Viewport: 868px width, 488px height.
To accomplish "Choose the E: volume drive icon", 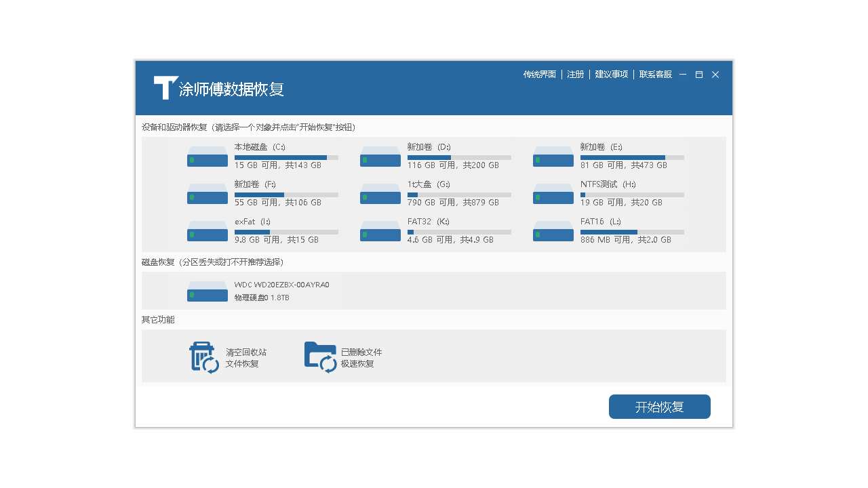I will pos(553,157).
